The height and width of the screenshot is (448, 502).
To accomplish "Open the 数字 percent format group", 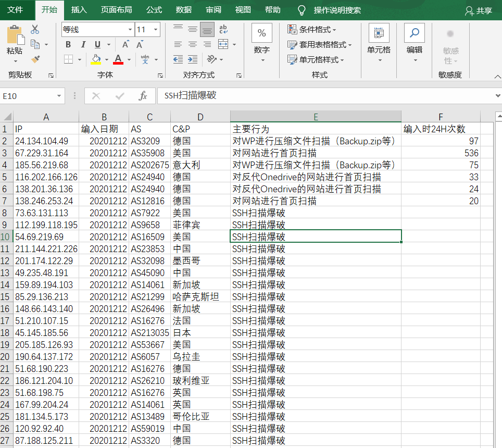I will (262, 43).
